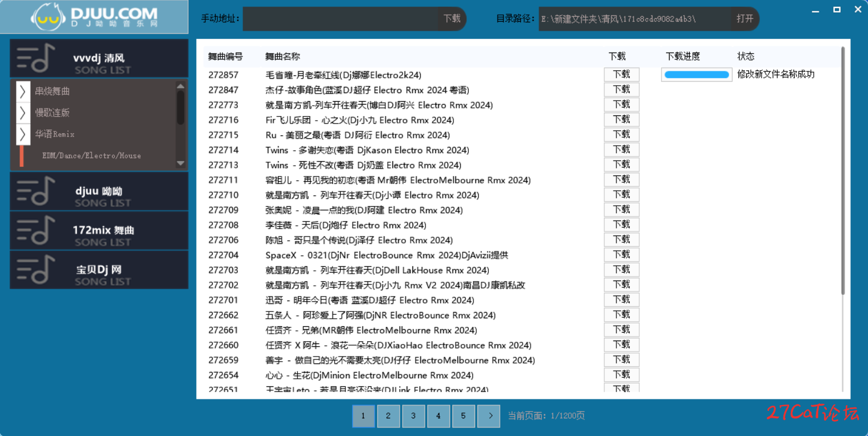Download song 272703 列车开往春天 DjDell

tap(622, 270)
